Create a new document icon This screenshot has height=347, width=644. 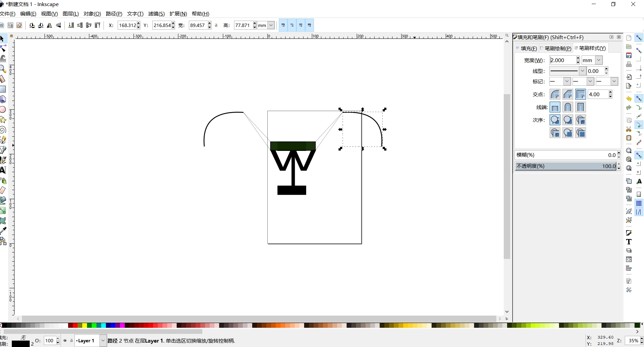click(629, 38)
